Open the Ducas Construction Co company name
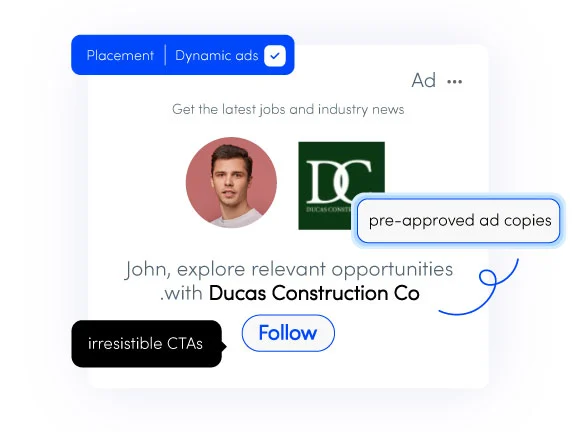This screenshot has height=432, width=576. pyautogui.click(x=314, y=293)
